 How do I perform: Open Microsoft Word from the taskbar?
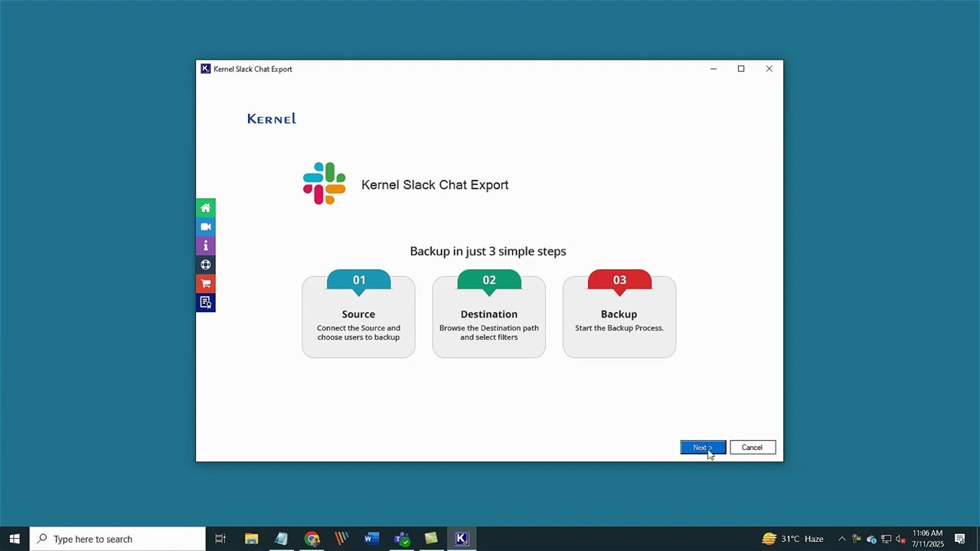tap(371, 539)
